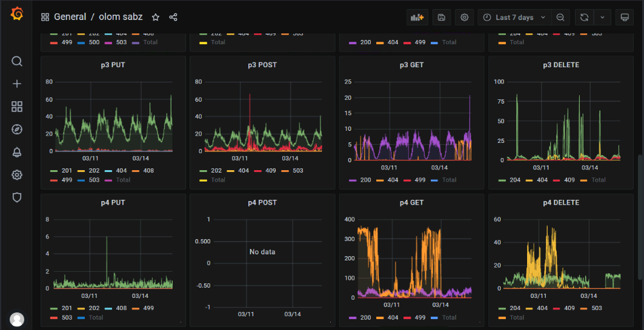This screenshot has width=644, height=330.
Task: Open the Alerting bell icon
Action: pos(17,152)
